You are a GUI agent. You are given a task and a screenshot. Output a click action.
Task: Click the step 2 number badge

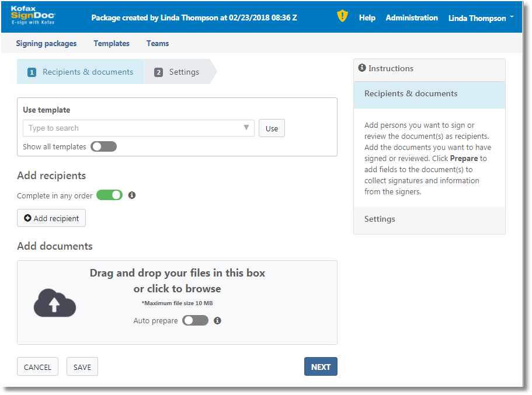tap(158, 72)
